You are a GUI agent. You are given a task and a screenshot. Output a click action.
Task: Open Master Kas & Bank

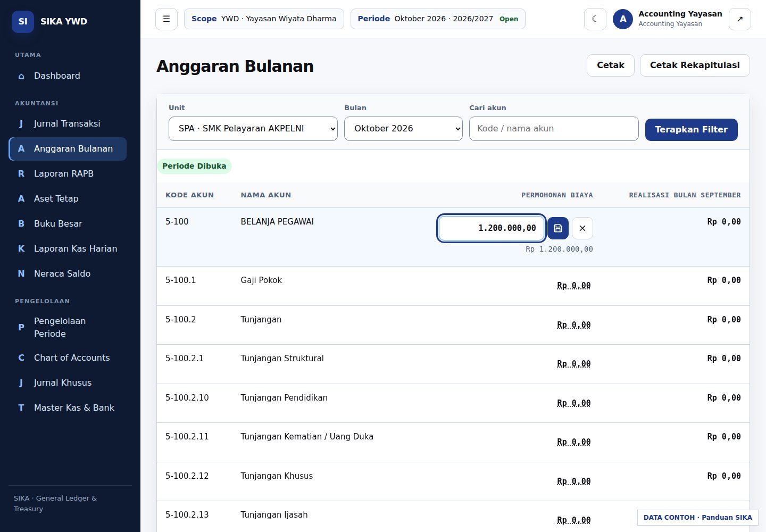68,408
